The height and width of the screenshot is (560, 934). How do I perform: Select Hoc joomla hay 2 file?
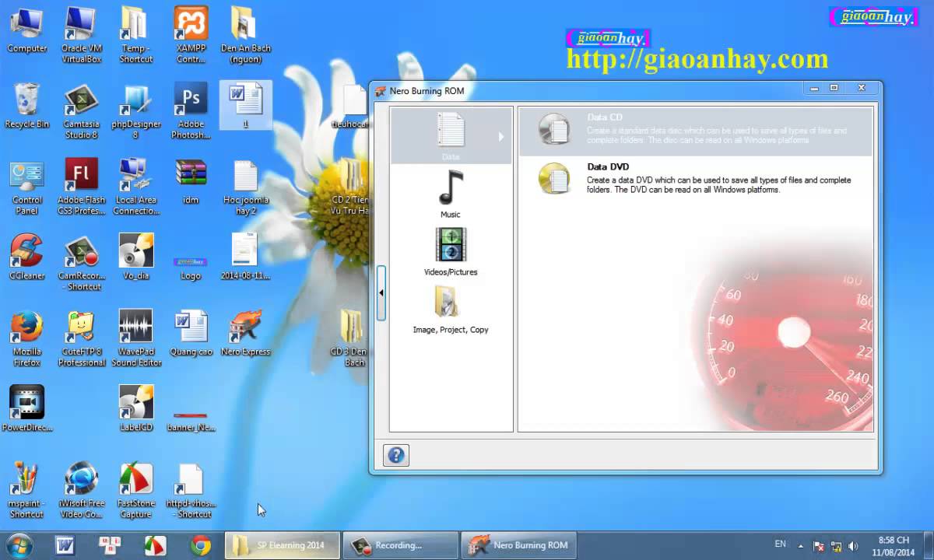click(x=245, y=187)
